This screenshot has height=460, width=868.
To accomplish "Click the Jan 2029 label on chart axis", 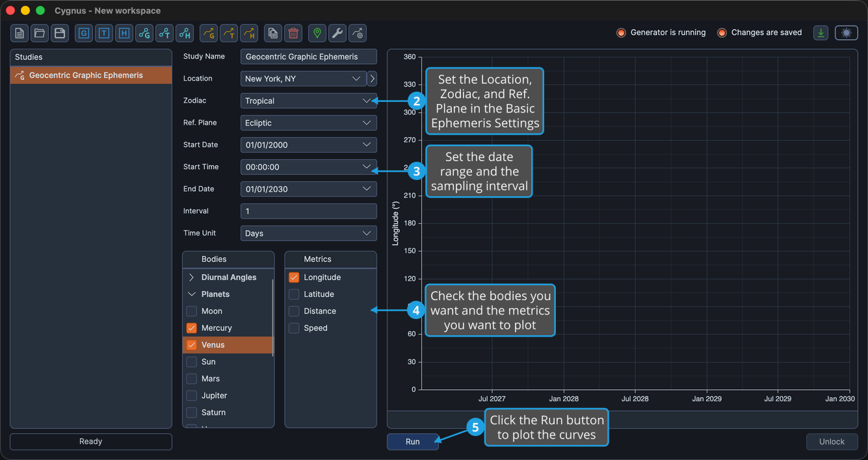I will (707, 399).
